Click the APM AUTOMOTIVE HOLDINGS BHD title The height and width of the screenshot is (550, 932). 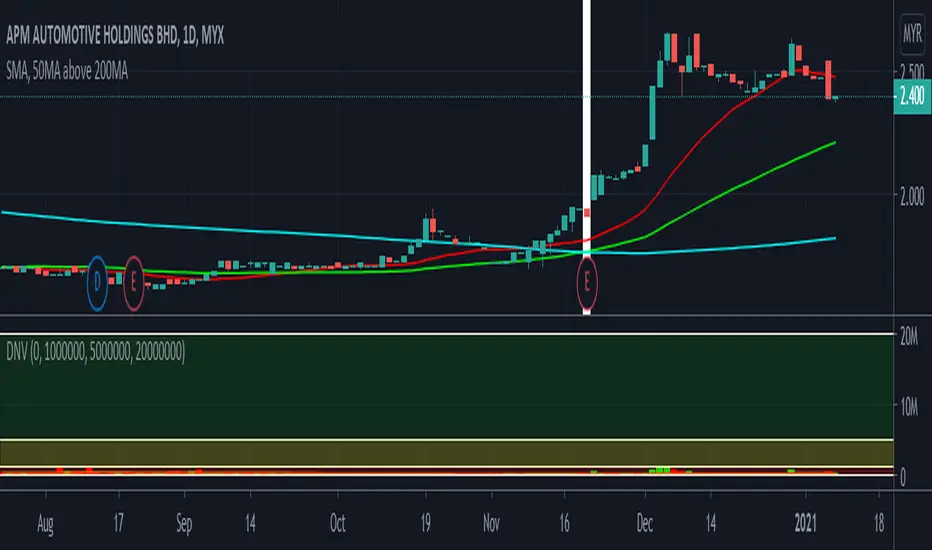[115, 36]
